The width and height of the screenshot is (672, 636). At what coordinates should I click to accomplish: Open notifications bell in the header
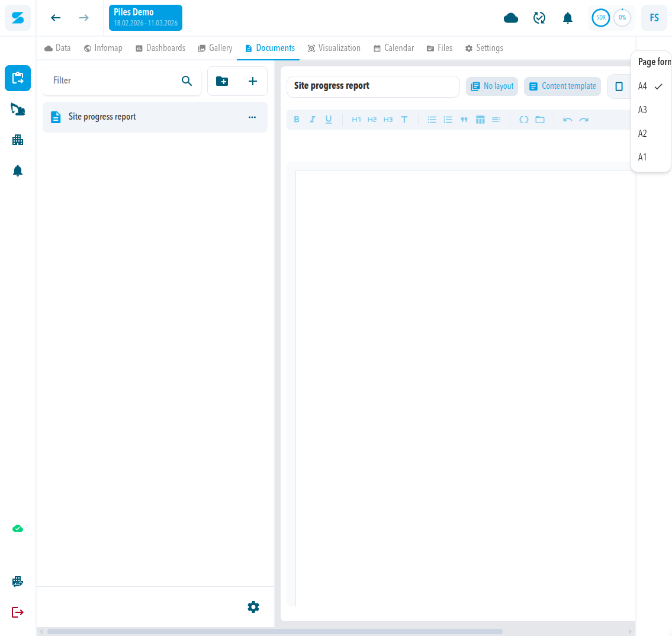567,18
